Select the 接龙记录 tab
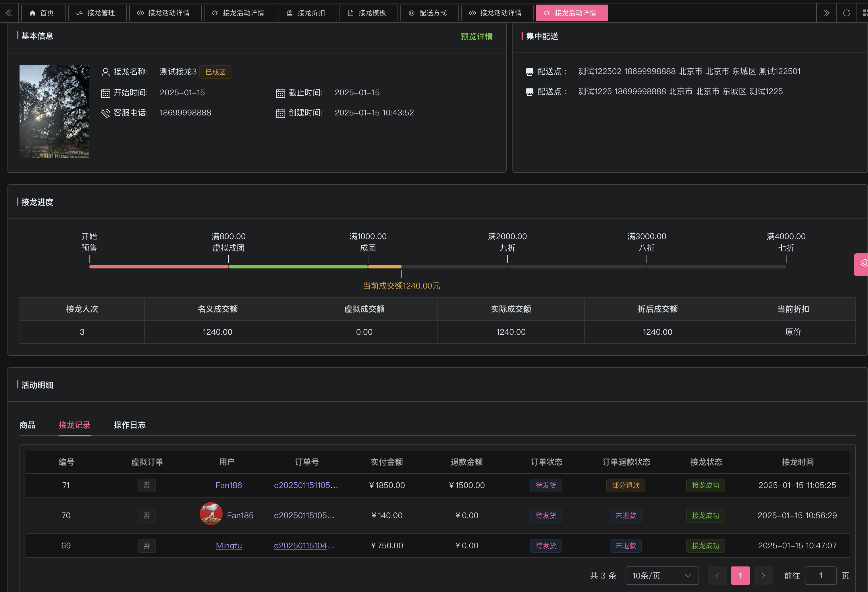The width and height of the screenshot is (868, 592). click(x=74, y=425)
